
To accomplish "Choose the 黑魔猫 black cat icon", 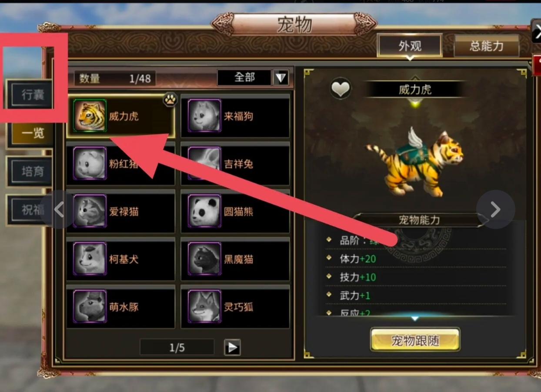I will 204,259.
